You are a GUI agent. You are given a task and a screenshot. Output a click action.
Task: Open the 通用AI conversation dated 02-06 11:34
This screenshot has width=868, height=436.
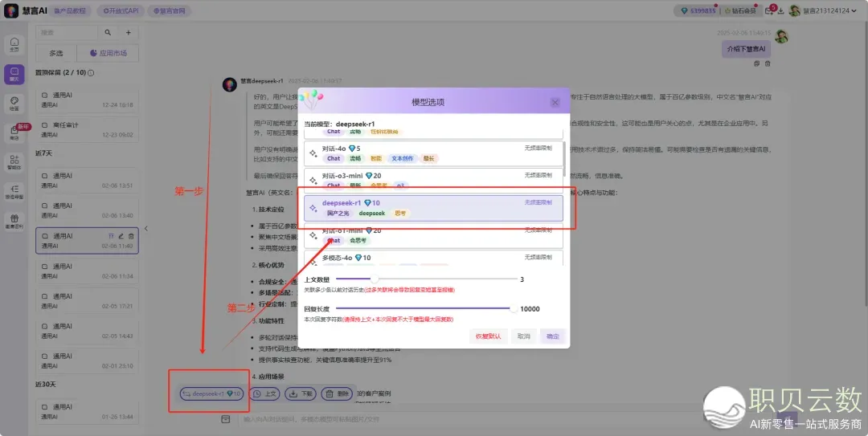click(87, 271)
